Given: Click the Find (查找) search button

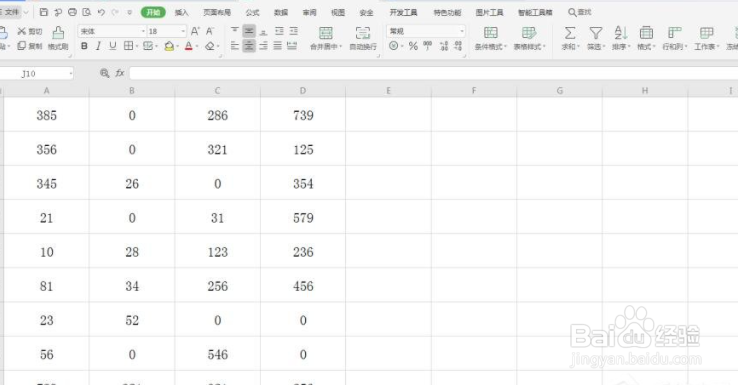Looking at the screenshot, I should (580, 12).
